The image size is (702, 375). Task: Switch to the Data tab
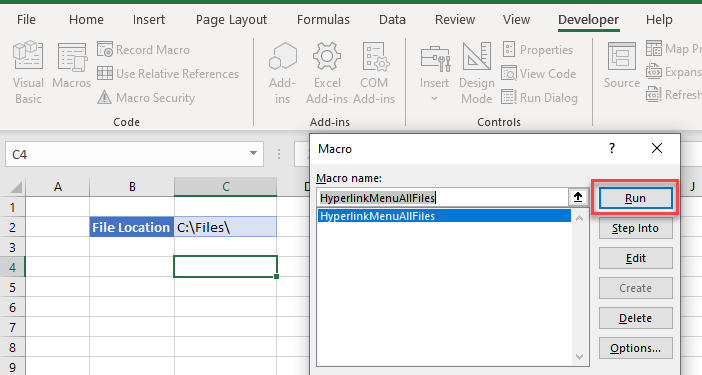pos(392,20)
